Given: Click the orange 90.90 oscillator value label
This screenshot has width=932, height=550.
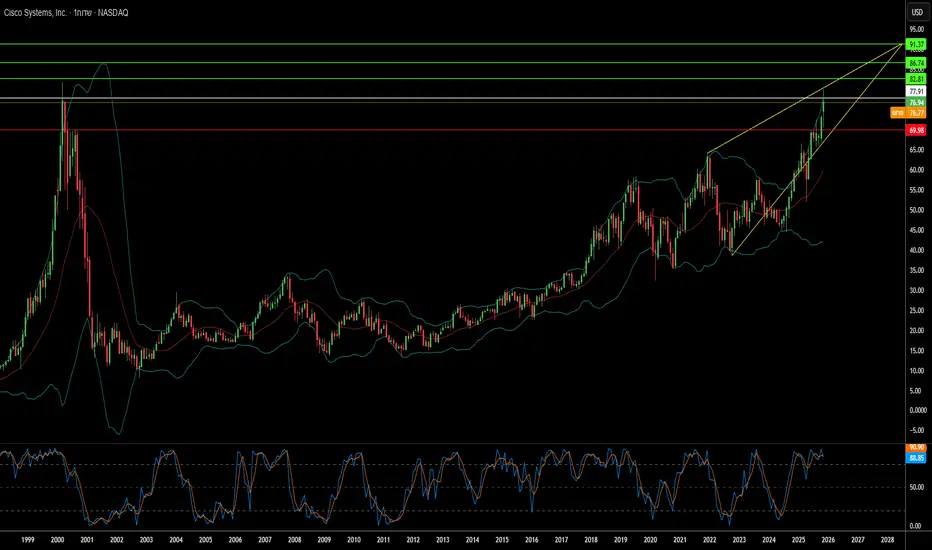Looking at the screenshot, I should 915,447.
